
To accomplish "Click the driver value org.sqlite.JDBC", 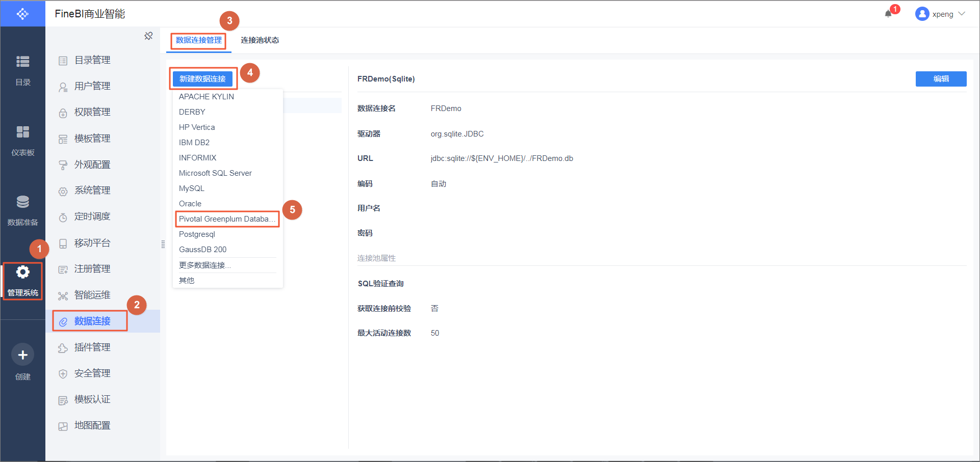I will point(457,134).
